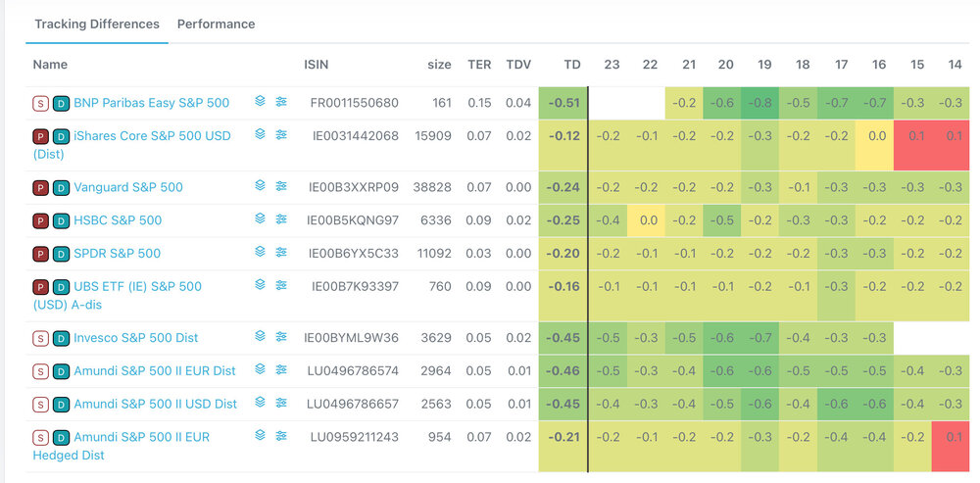Sort by the ISIN column header

(317, 65)
